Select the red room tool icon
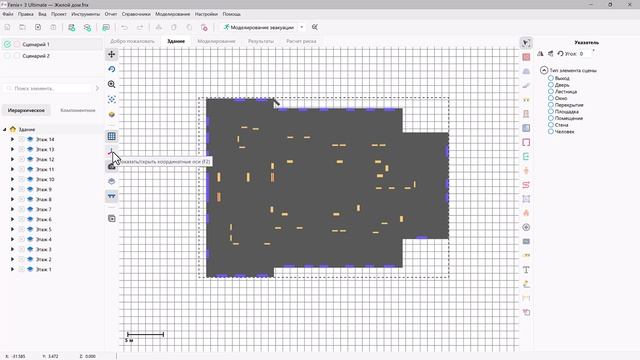 526,57
